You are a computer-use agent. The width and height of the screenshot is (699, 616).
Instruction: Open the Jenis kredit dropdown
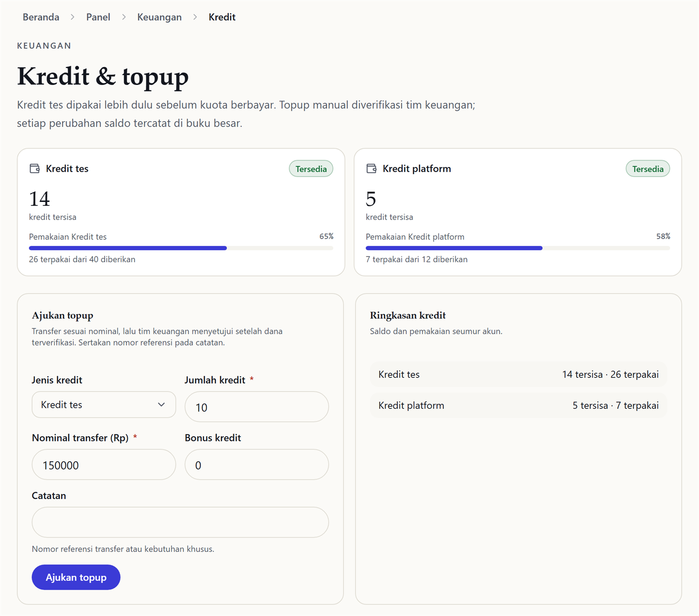(104, 405)
